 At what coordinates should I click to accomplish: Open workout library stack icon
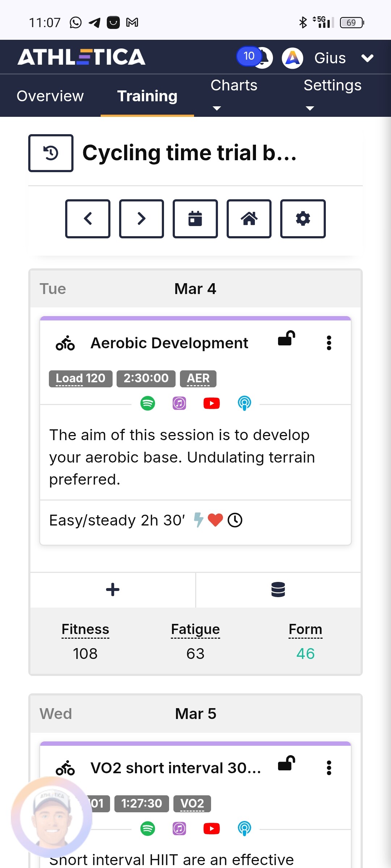point(278,590)
